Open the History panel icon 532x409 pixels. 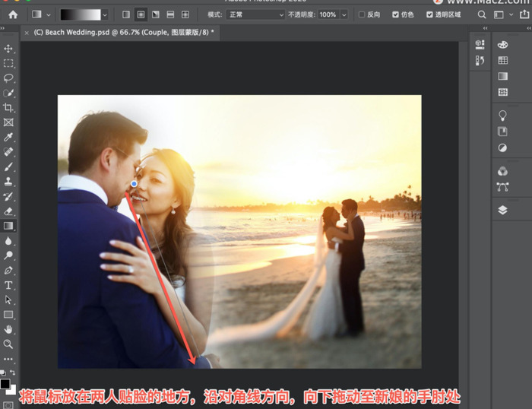[x=480, y=61]
